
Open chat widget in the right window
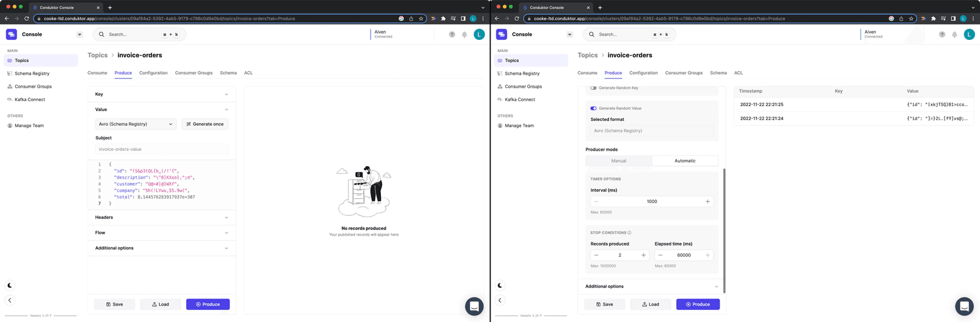(964, 306)
